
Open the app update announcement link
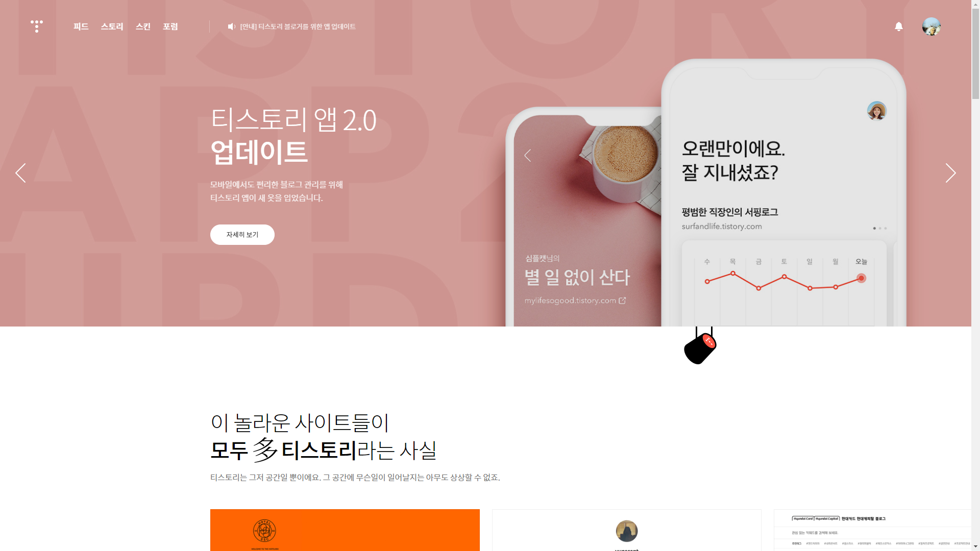pos(298,27)
